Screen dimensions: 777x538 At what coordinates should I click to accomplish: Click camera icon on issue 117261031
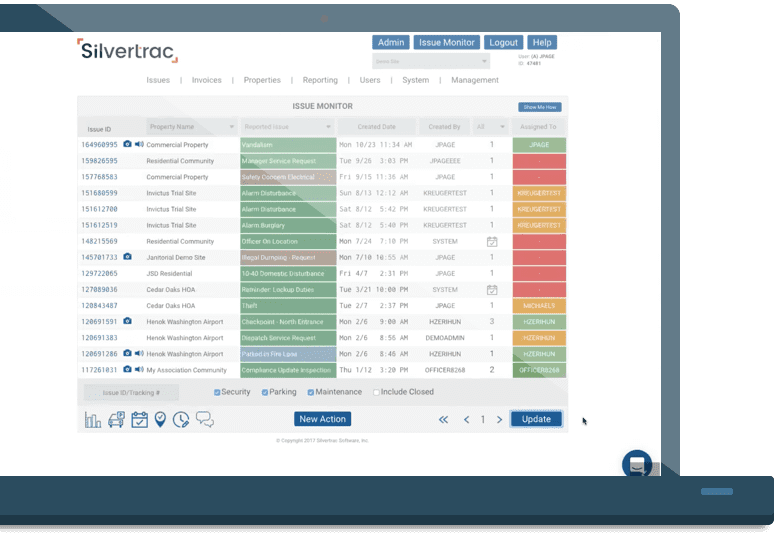(127, 369)
